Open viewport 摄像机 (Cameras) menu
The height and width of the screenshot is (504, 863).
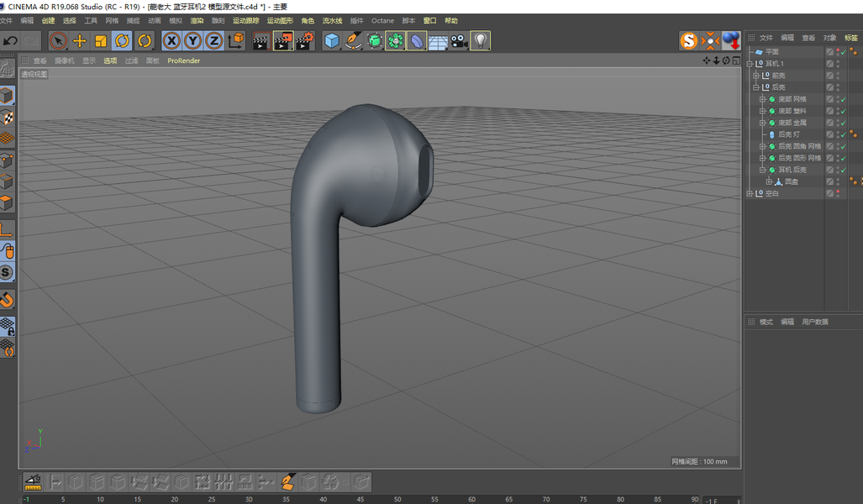(65, 60)
